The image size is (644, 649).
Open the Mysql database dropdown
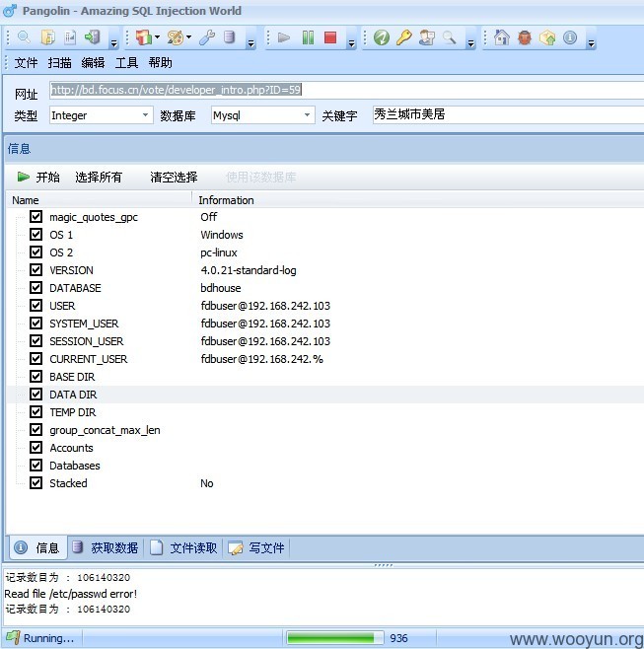(307, 115)
